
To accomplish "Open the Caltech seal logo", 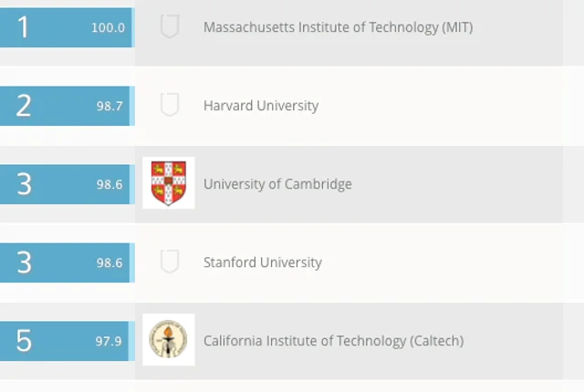I will coord(169,339).
